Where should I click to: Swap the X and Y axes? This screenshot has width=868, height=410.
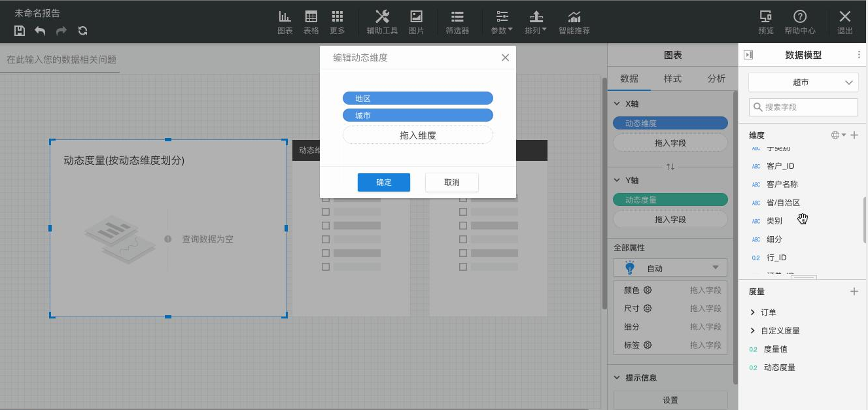tap(670, 167)
